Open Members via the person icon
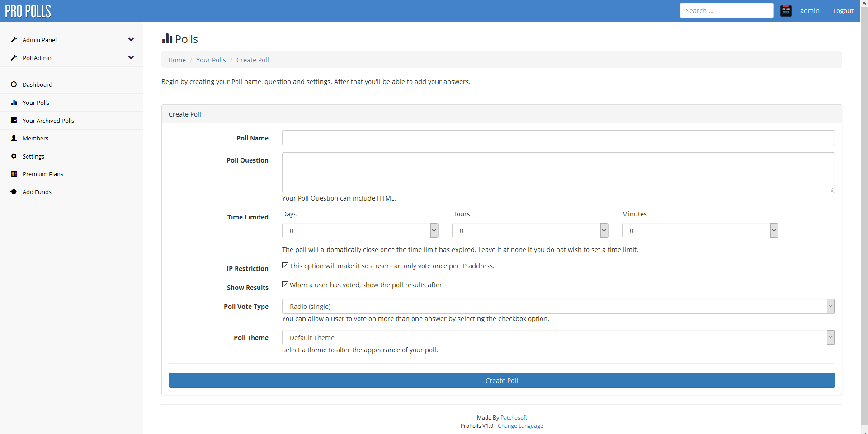 [x=14, y=138]
